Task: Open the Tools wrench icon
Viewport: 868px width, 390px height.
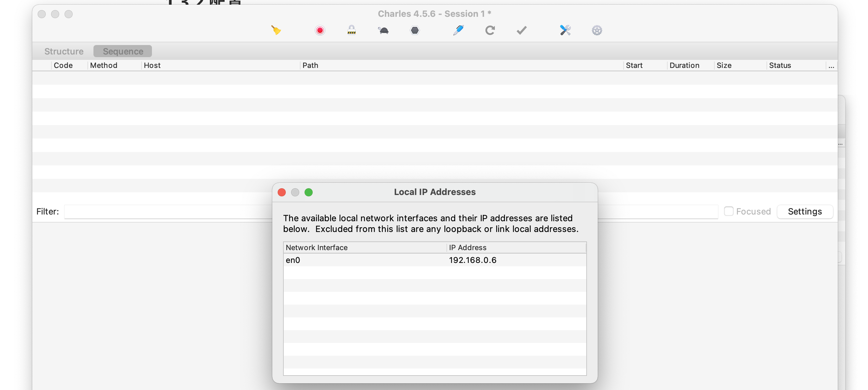Action: click(565, 30)
